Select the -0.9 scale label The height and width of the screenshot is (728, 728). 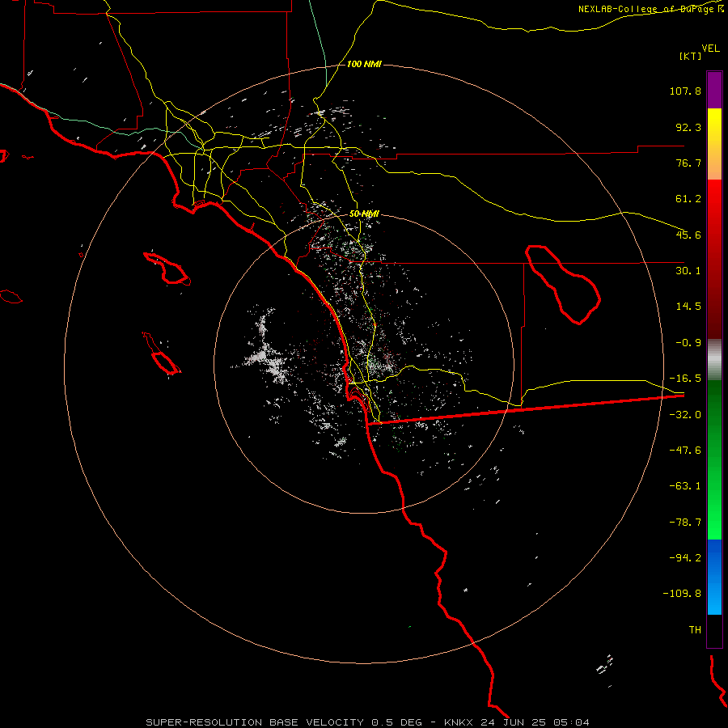tap(688, 343)
